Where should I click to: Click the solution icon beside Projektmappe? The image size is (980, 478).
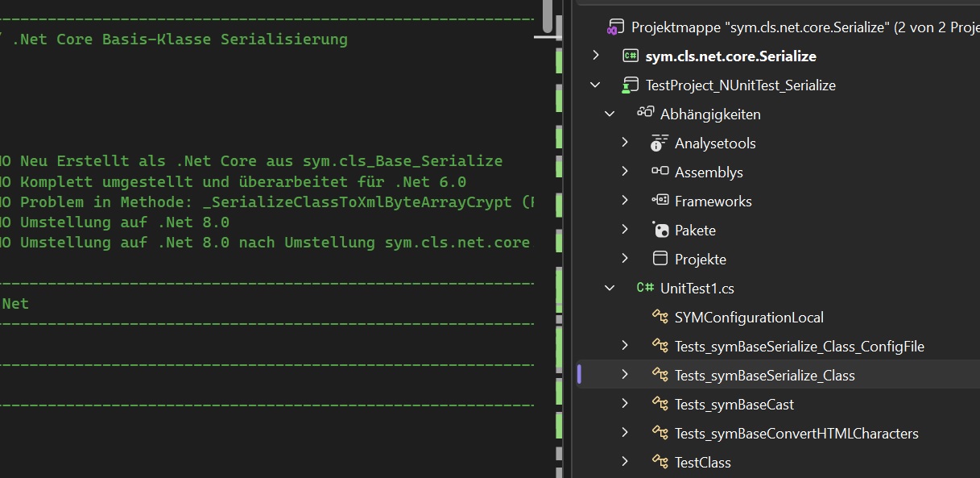pos(616,27)
